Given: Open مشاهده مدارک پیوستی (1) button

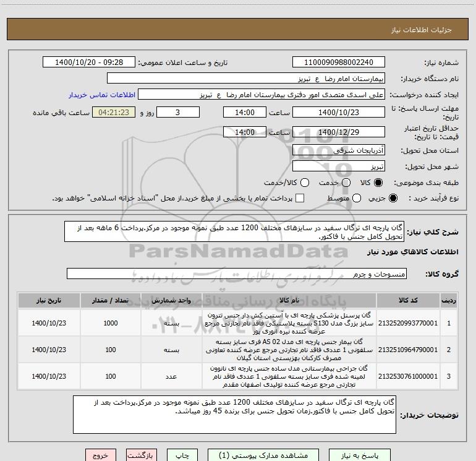Looking at the screenshot, I should pos(263,455).
